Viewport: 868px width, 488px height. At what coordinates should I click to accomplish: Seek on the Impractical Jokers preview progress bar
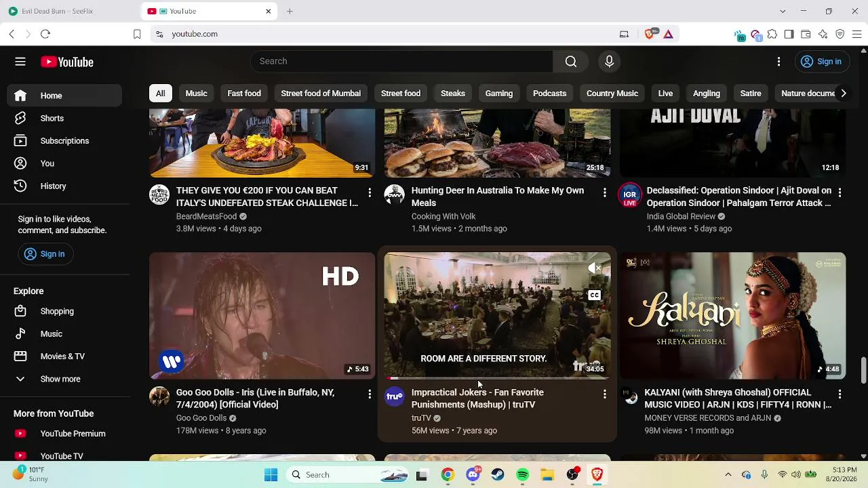coord(497,378)
